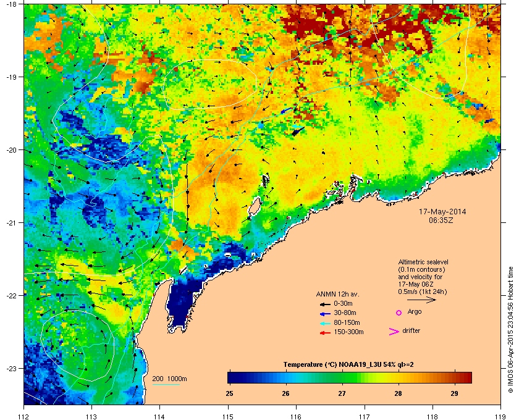The width and height of the screenshot is (519, 420).
Task: Click the latitude axis label -19
Action: 11,77
